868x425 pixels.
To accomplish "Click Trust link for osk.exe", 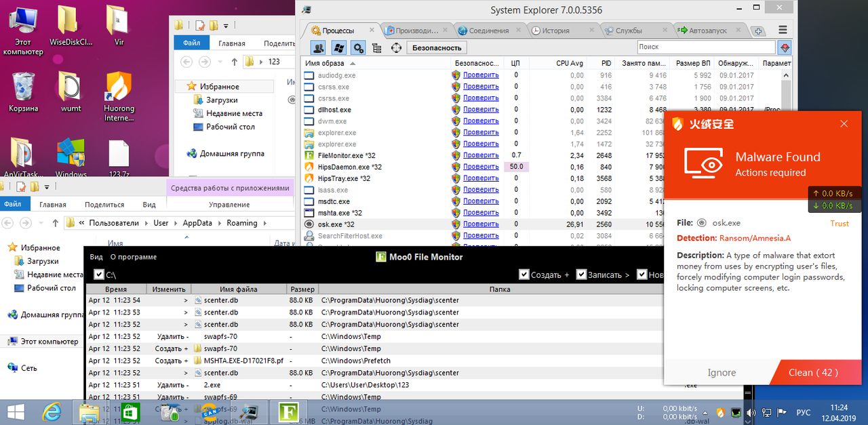I will point(840,223).
